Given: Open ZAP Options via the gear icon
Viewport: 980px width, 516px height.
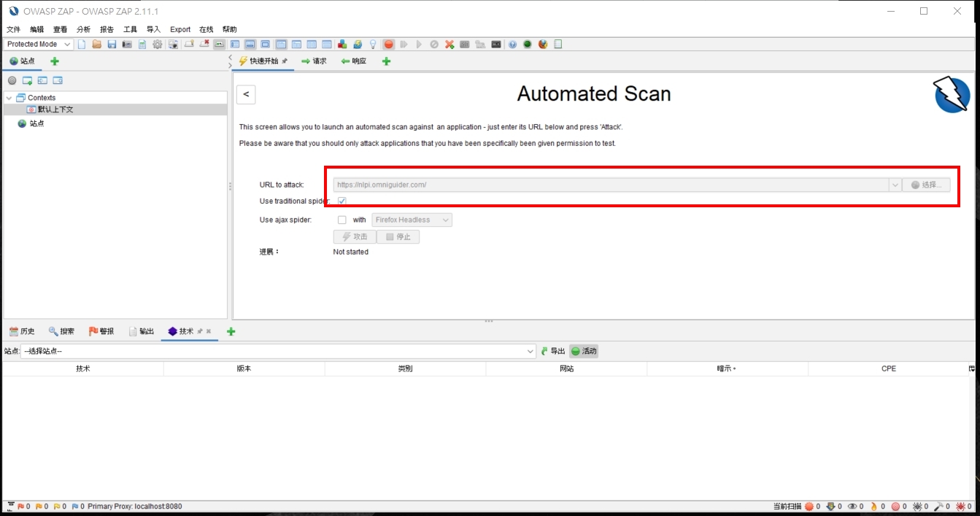Looking at the screenshot, I should [x=158, y=44].
